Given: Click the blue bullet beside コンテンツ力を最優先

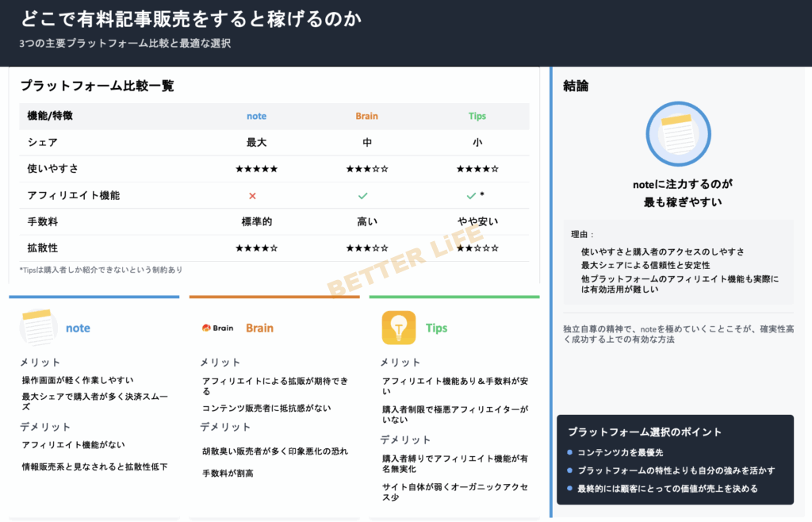Looking at the screenshot, I should (569, 452).
